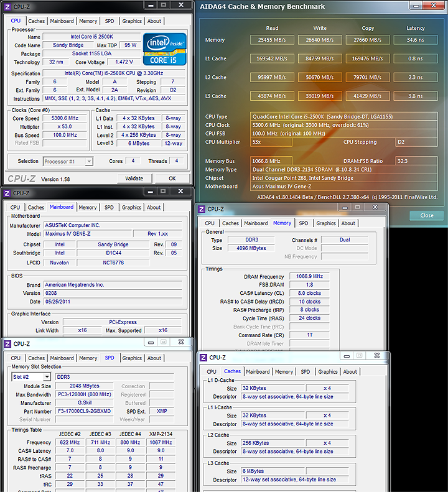448x492 pixels.
Task: Click the BIOS version 0208 field
Action: click(113, 293)
